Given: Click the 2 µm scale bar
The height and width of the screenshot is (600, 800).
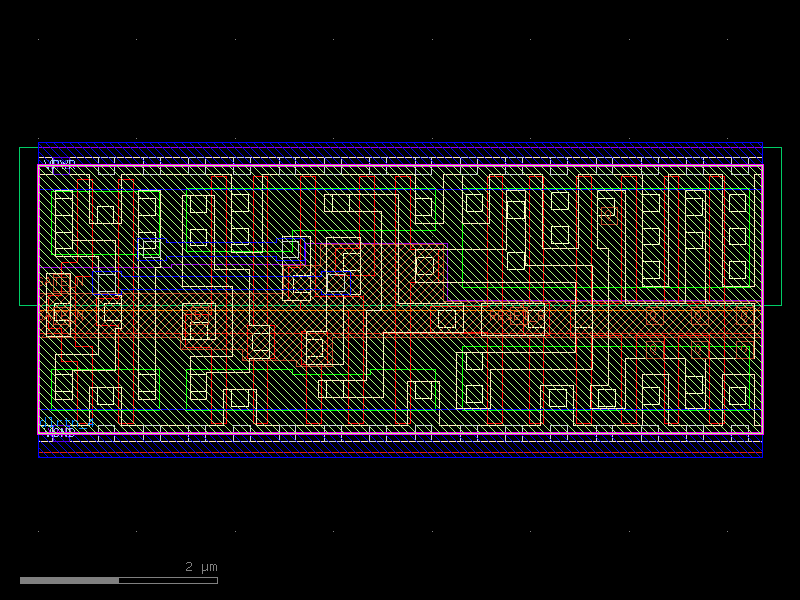Looking at the screenshot, I should pyautogui.click(x=120, y=578).
